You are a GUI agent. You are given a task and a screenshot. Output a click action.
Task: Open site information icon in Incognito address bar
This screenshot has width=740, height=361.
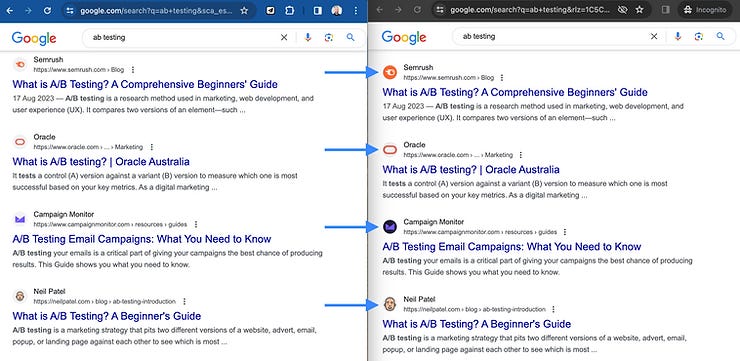point(440,9)
